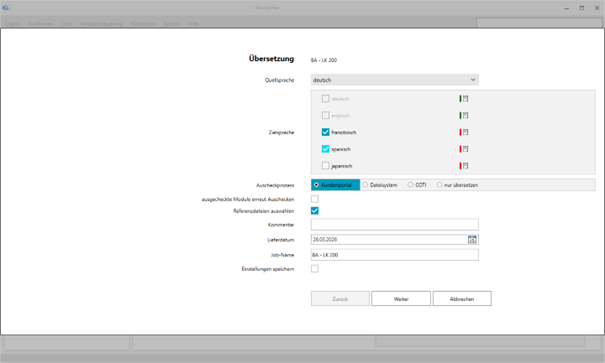Image resolution: width=605 pixels, height=363 pixels.
Task: Cancel the dialog with Abbrechen
Action: point(462,299)
